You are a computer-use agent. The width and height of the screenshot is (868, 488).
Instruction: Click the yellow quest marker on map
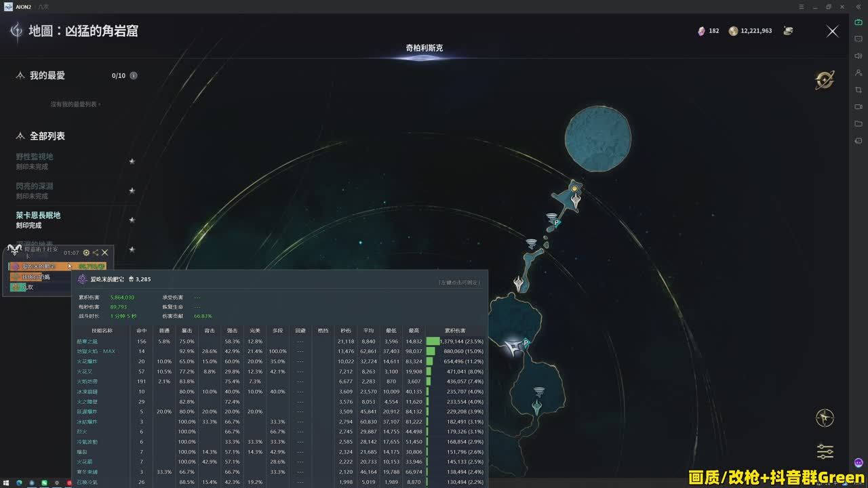[574, 188]
